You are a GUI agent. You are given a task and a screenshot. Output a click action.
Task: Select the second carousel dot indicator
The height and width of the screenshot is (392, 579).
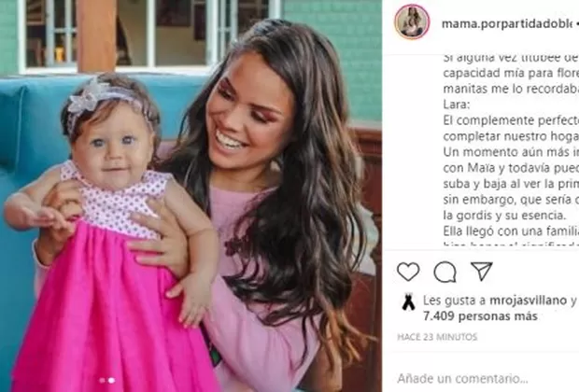(111, 380)
